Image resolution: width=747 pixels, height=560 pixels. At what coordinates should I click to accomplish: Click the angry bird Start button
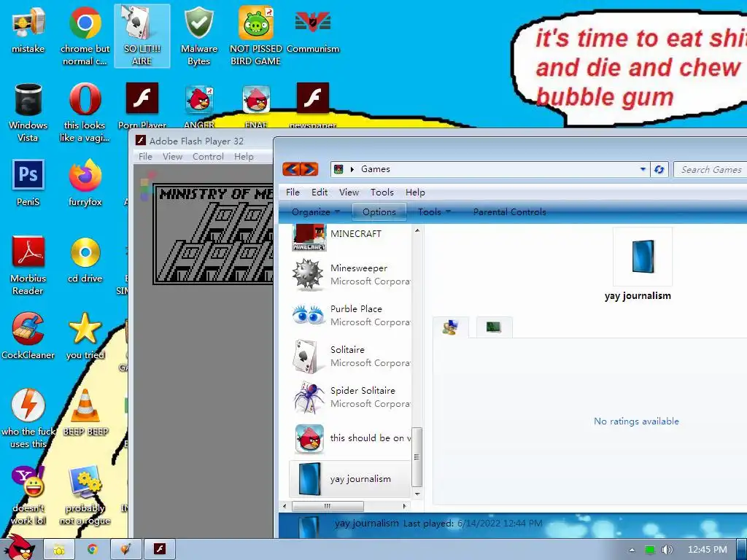pos(19,548)
